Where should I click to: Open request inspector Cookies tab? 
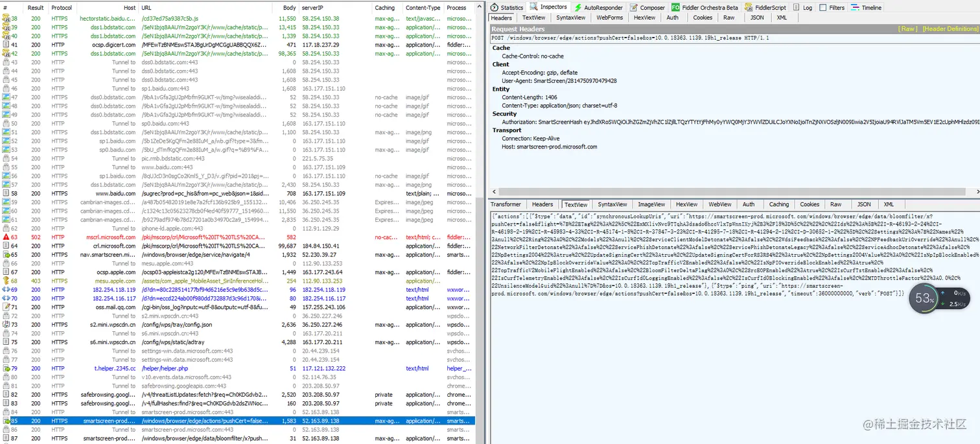coord(703,18)
